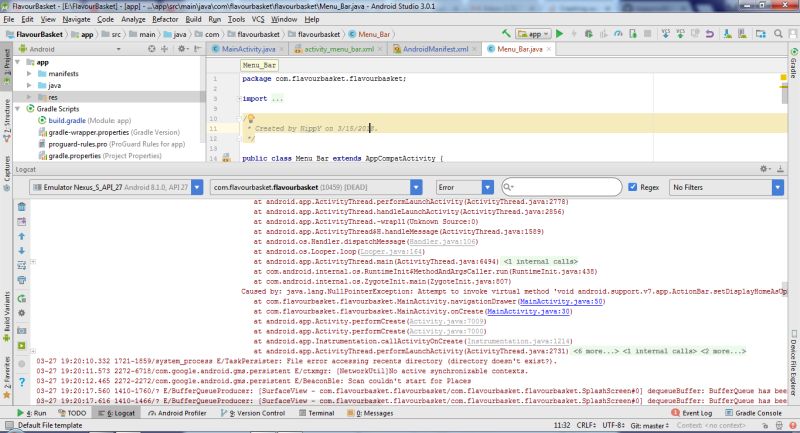
Task: Open the AVD Manager icon
Action: [x=728, y=34]
